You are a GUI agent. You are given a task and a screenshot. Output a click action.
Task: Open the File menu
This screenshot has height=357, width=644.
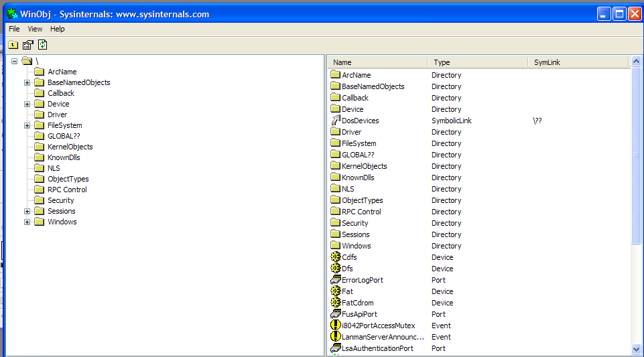click(x=14, y=29)
